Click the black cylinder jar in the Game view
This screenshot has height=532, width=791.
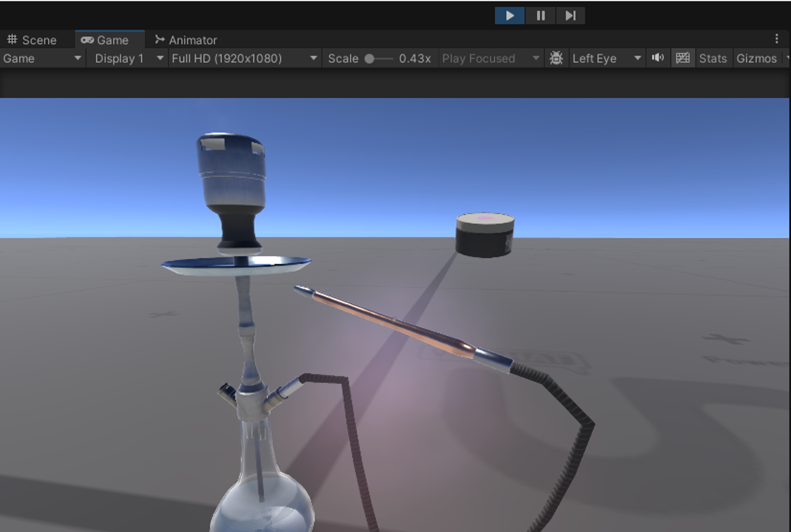coord(485,235)
